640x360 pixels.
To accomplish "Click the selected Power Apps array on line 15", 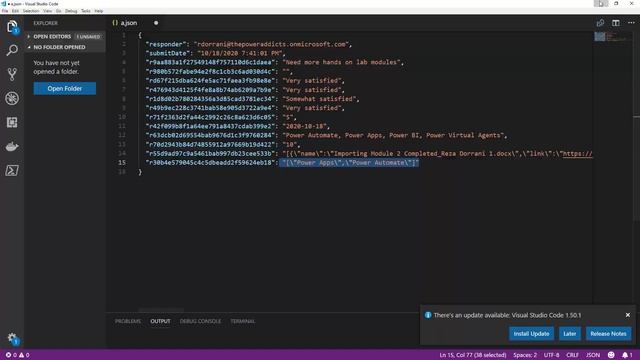I will pyautogui.click(x=349, y=162).
